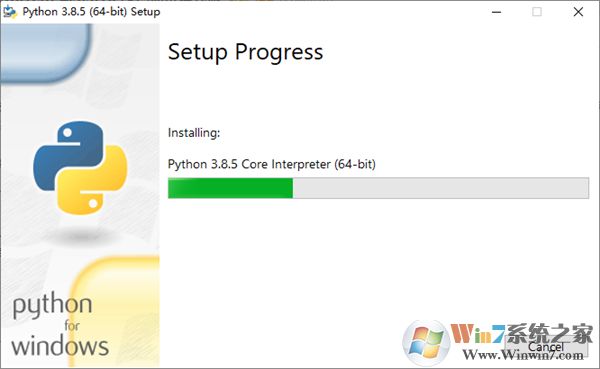
Task: Click the grayed-out maximize button
Action: tap(537, 12)
